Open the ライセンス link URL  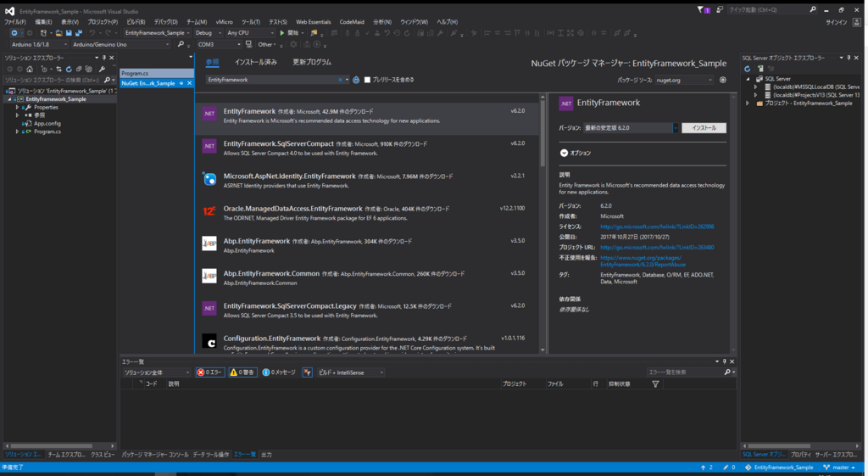pyautogui.click(x=657, y=227)
